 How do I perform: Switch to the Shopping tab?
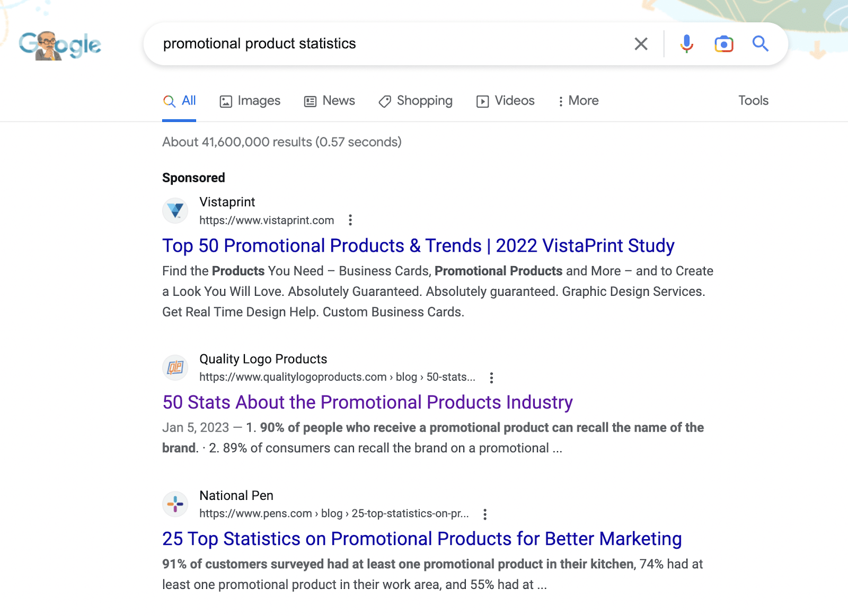[416, 101]
